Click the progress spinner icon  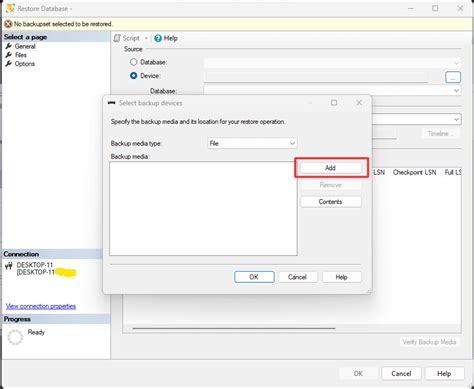click(15, 337)
